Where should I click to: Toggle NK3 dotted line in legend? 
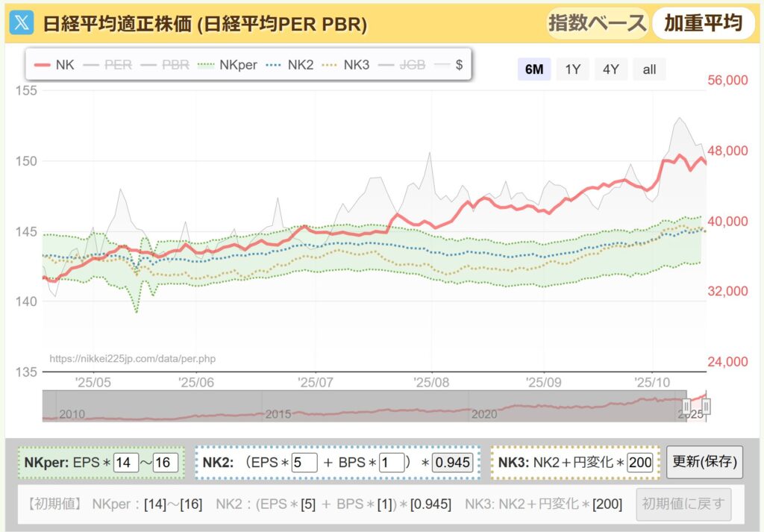pos(346,65)
